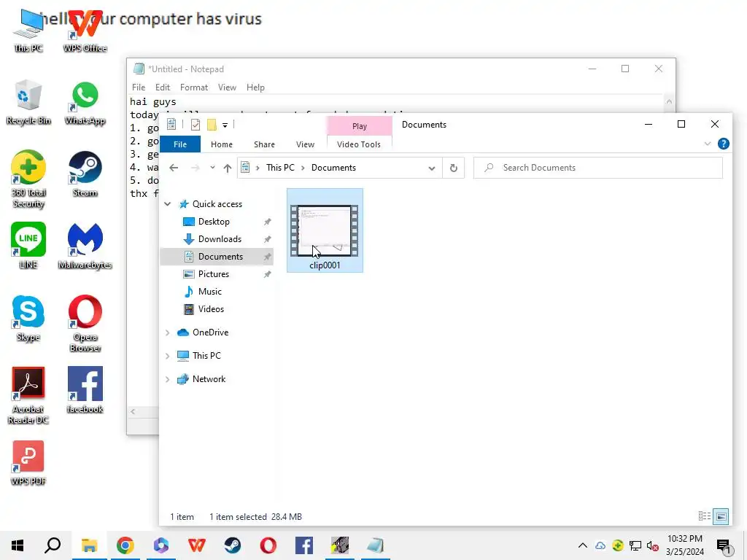747x560 pixels.
Task: Open the notification center icon
Action: [x=724, y=545]
